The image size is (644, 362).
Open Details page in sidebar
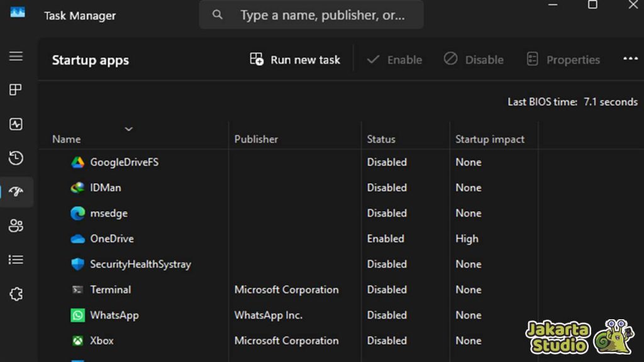tap(16, 260)
